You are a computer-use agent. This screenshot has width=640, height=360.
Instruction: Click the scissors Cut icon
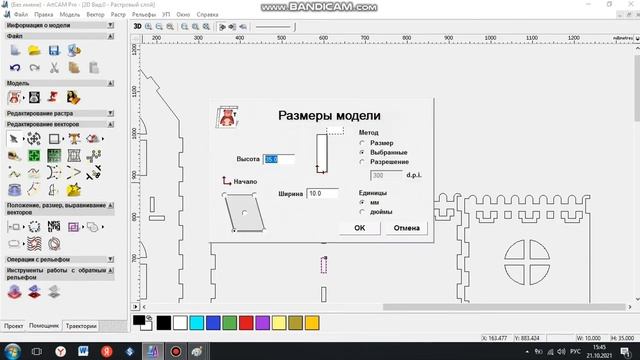coord(54,68)
